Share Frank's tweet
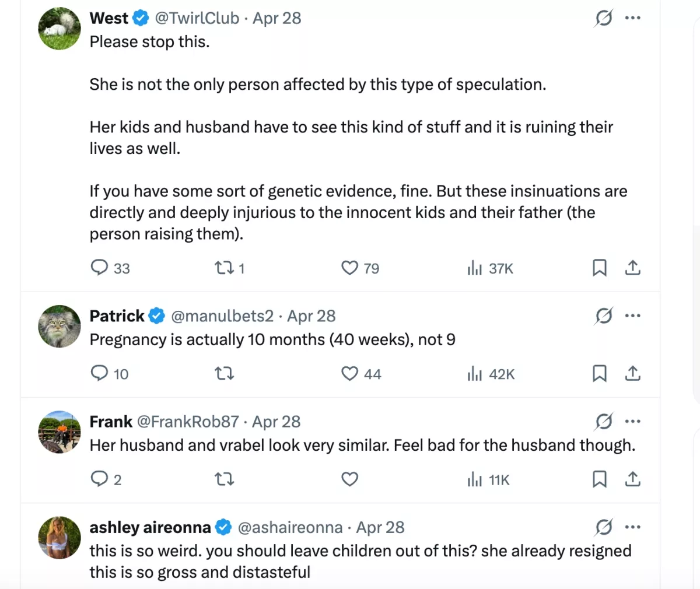This screenshot has height=589, width=700. 633,479
